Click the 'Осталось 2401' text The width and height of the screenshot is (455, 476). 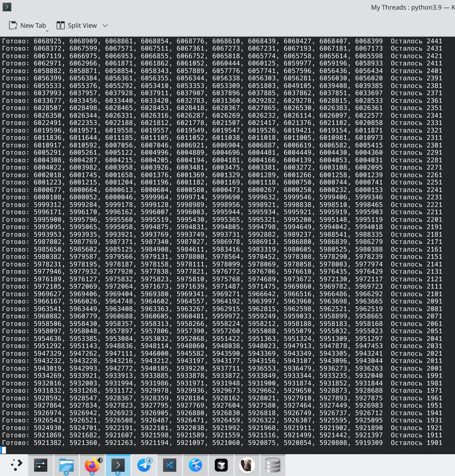(x=416, y=71)
